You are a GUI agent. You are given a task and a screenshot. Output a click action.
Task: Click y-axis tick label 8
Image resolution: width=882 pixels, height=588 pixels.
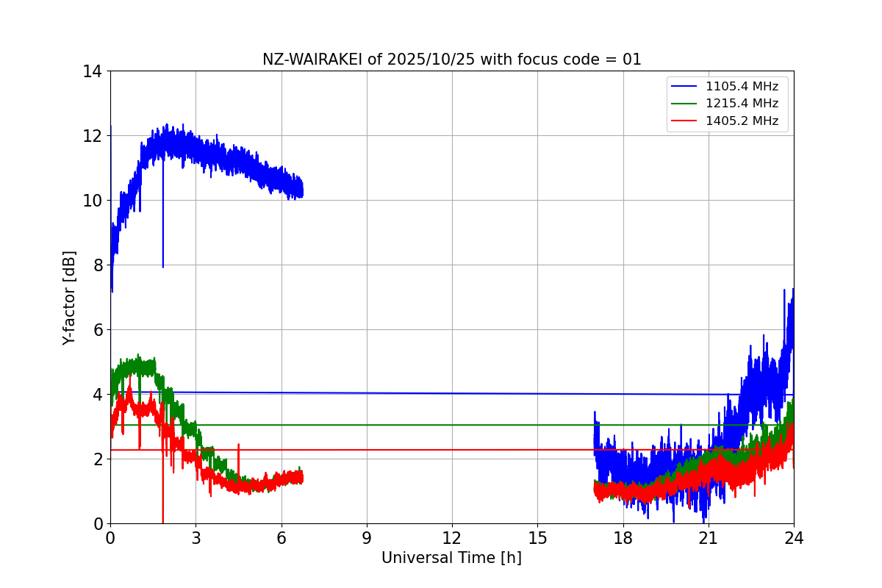[x=96, y=265]
